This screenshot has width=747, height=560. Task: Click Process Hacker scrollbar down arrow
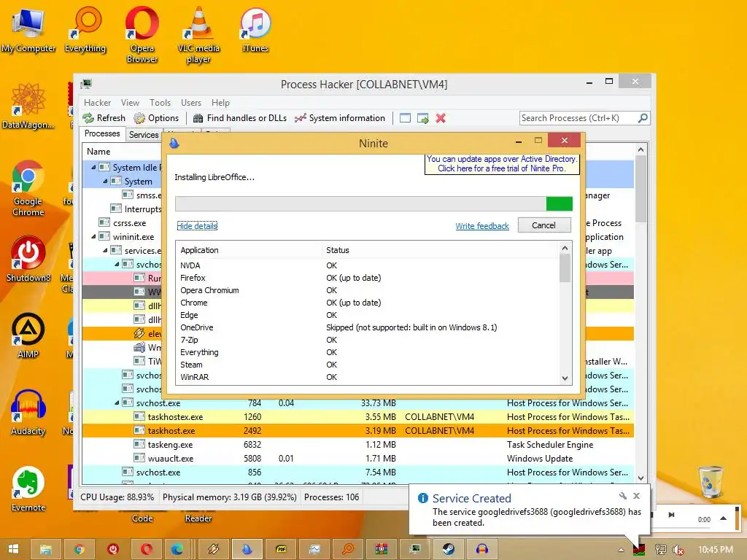point(640,478)
